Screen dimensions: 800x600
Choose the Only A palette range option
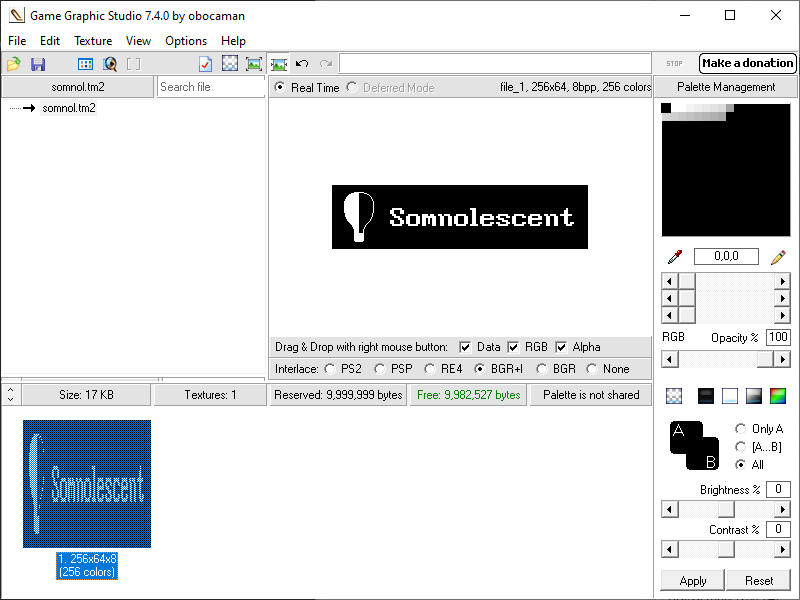tap(740, 429)
